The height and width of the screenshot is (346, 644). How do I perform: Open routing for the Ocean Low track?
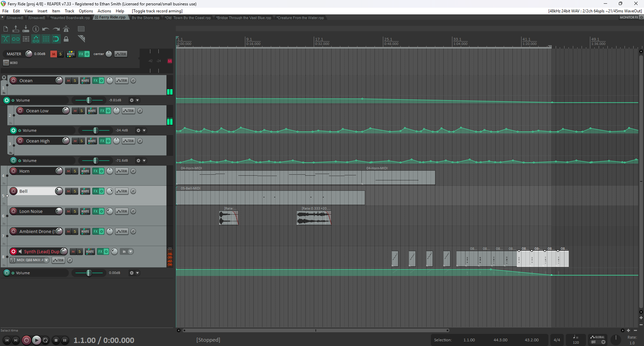pyautogui.click(x=92, y=111)
